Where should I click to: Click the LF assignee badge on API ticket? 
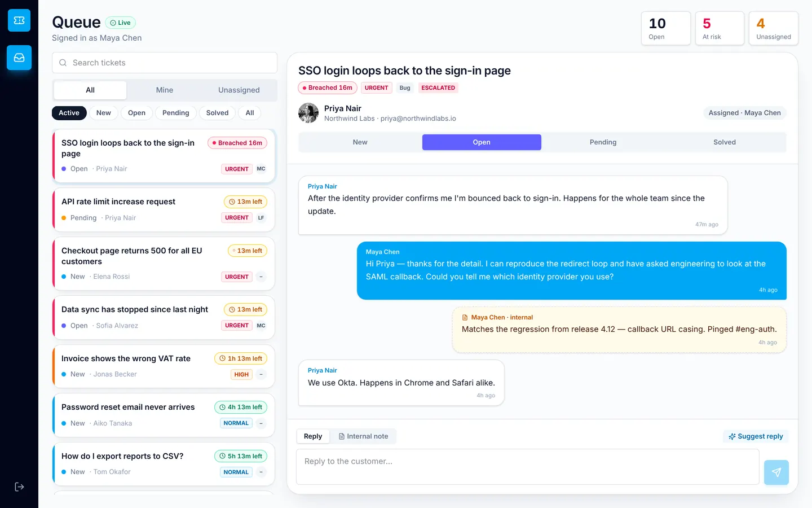coord(261,218)
